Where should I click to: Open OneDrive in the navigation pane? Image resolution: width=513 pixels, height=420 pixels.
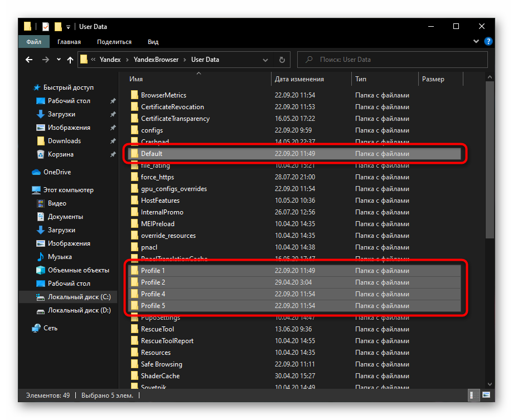point(57,172)
